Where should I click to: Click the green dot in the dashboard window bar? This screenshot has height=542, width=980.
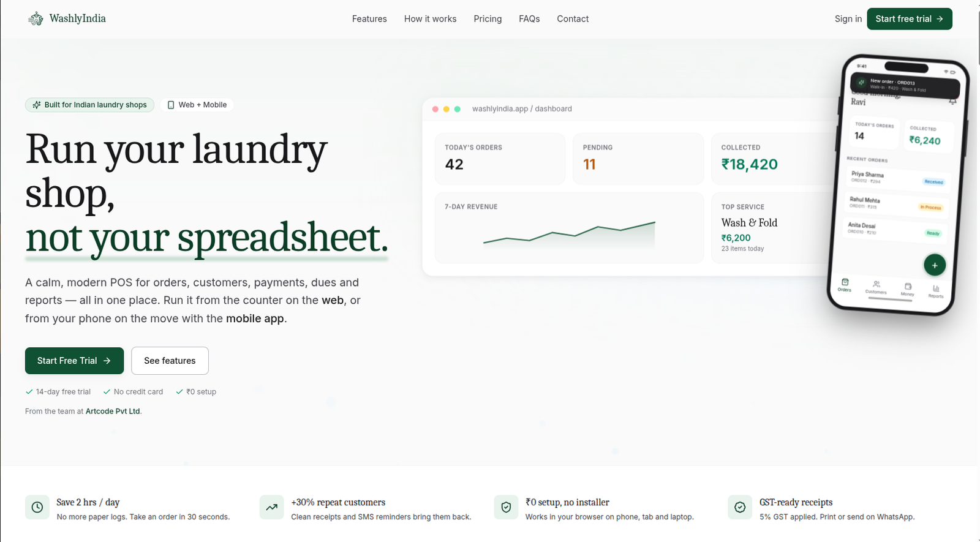click(x=457, y=109)
